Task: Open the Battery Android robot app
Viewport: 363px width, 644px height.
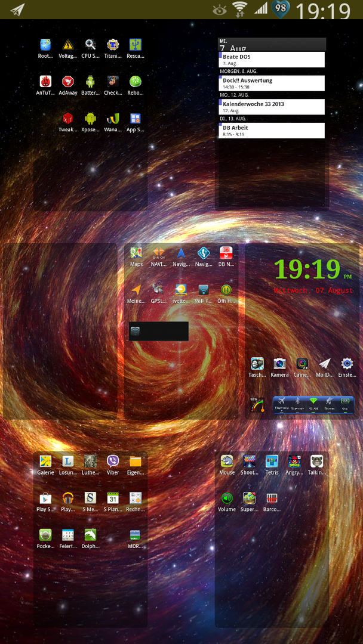Action: (90, 81)
